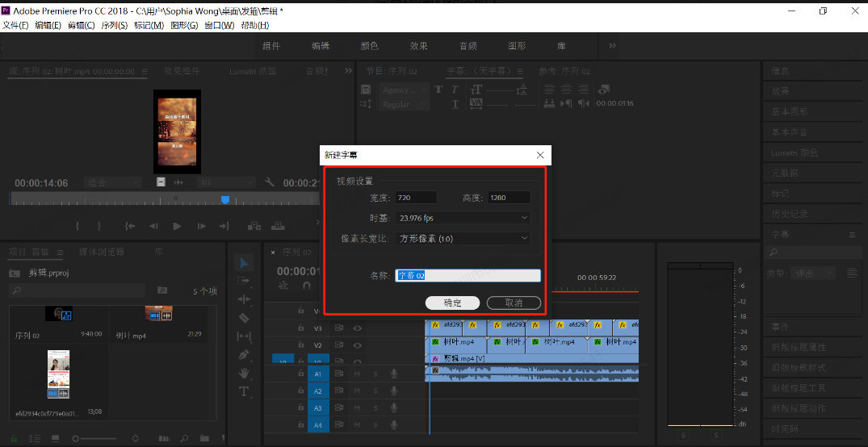Select the Razor tool
This screenshot has height=447, width=868.
point(244,318)
